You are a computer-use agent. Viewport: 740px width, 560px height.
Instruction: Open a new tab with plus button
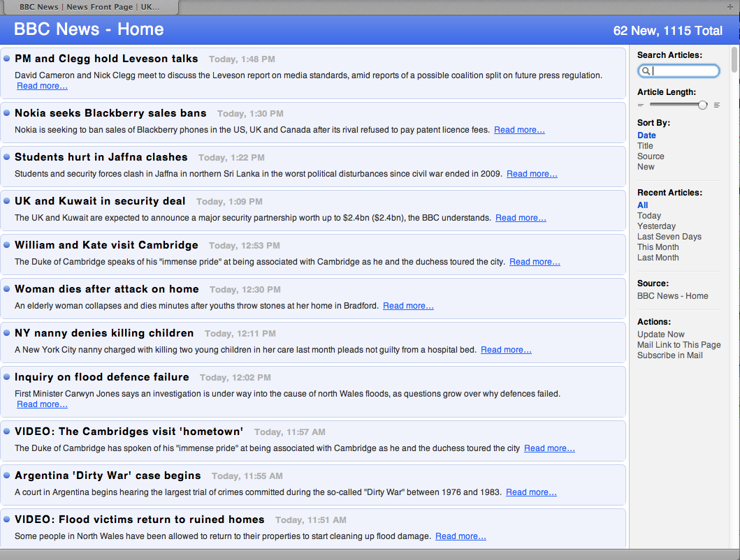click(730, 7)
